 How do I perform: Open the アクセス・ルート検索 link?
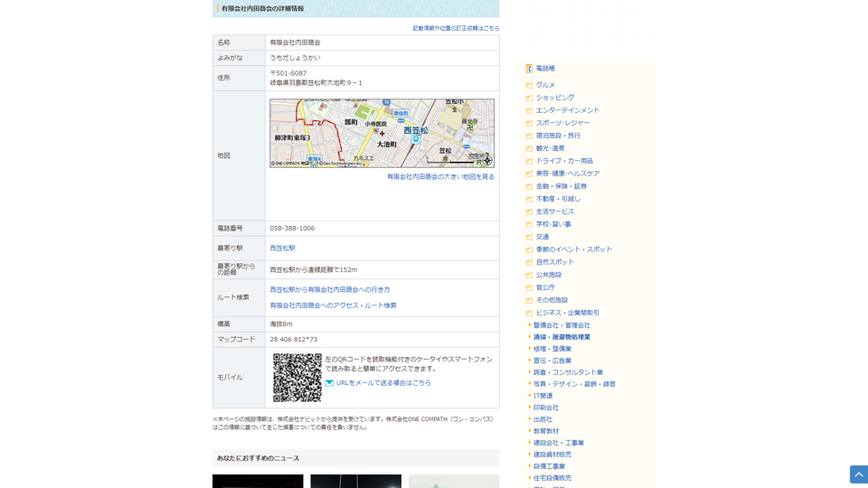click(333, 305)
